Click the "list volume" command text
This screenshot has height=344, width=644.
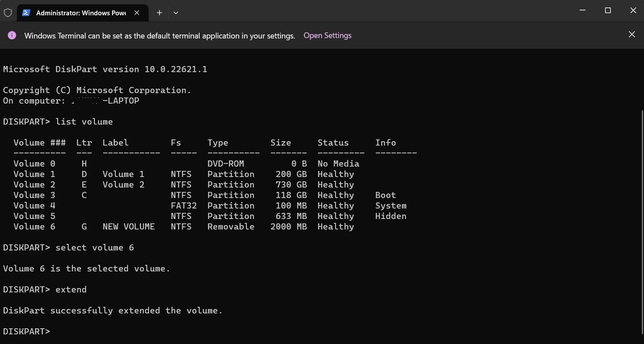click(84, 122)
